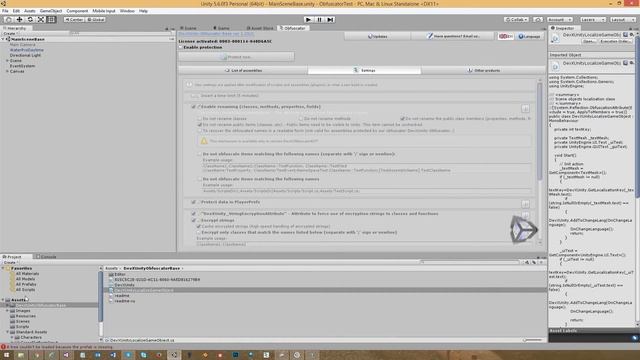Toggle the Enable protection checkbox
The width and height of the screenshot is (640, 360).
click(x=181, y=47)
